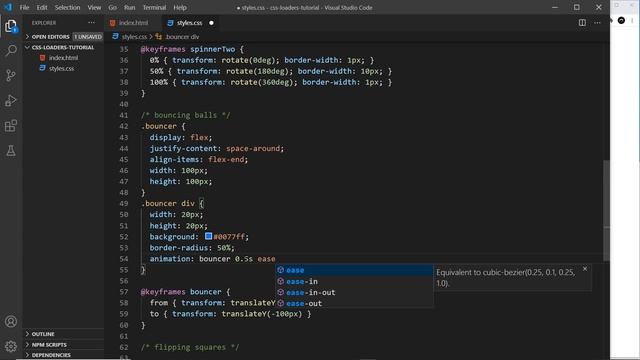Open the Extensions view
Screen dimensions: 640x360
[x=11, y=126]
